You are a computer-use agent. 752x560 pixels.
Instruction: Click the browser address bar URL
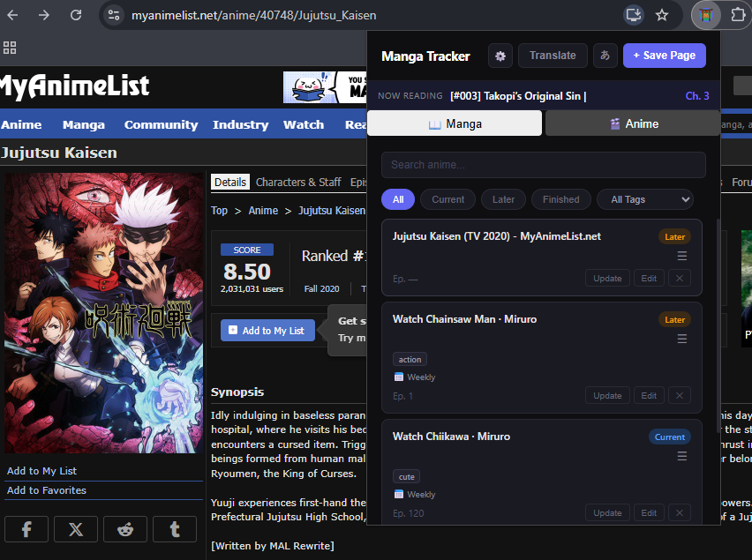coord(253,15)
